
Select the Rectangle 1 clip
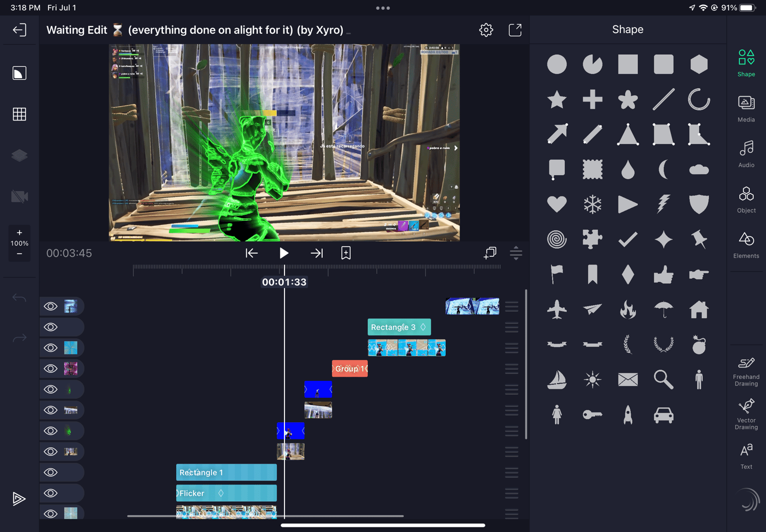(x=226, y=472)
